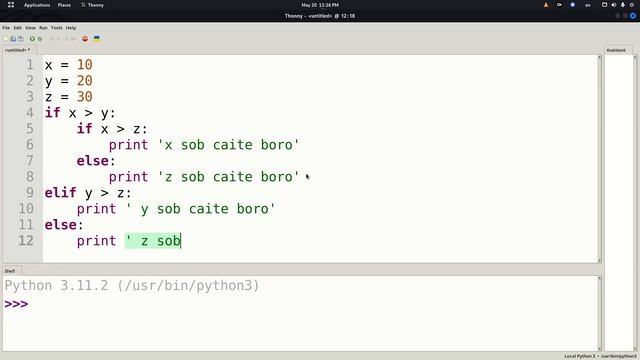This screenshot has width=640, height=360.
Task: Click the Save file toolbar icon
Action: (x=20, y=39)
